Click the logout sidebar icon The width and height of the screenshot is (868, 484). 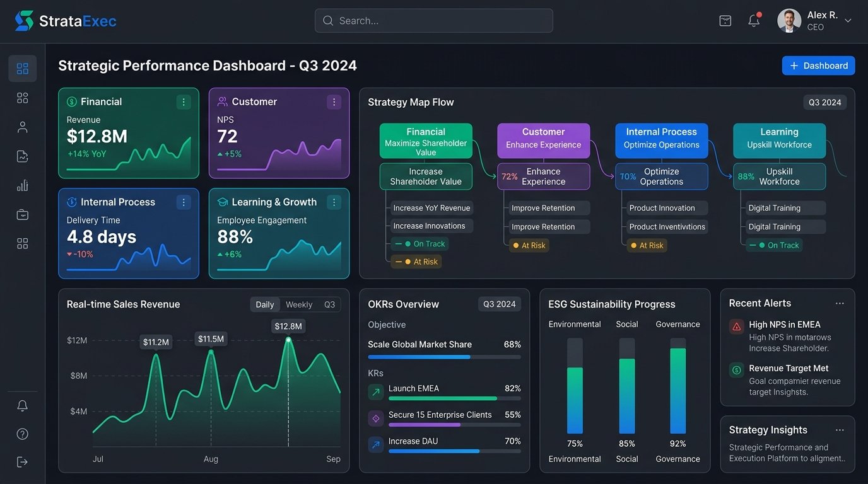(x=23, y=462)
